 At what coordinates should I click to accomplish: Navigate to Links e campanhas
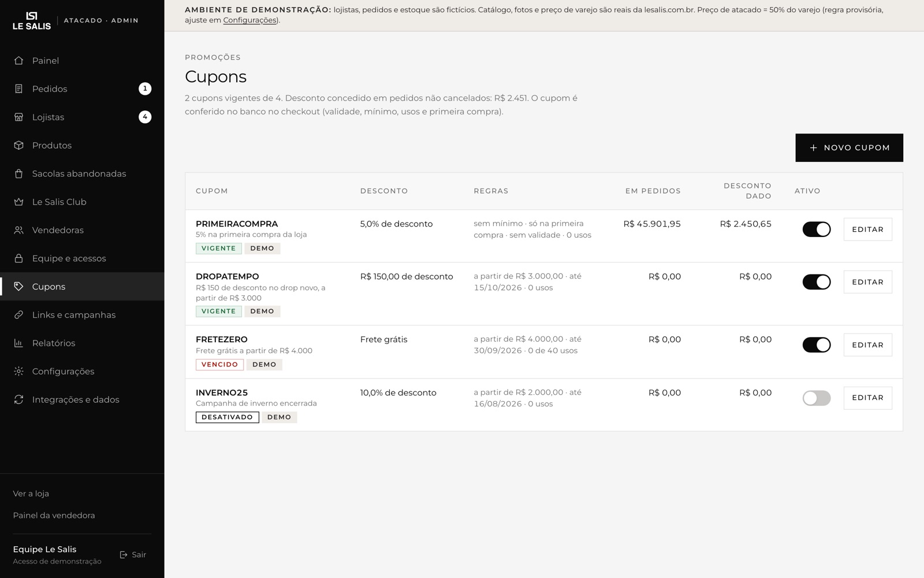pyautogui.click(x=82, y=315)
